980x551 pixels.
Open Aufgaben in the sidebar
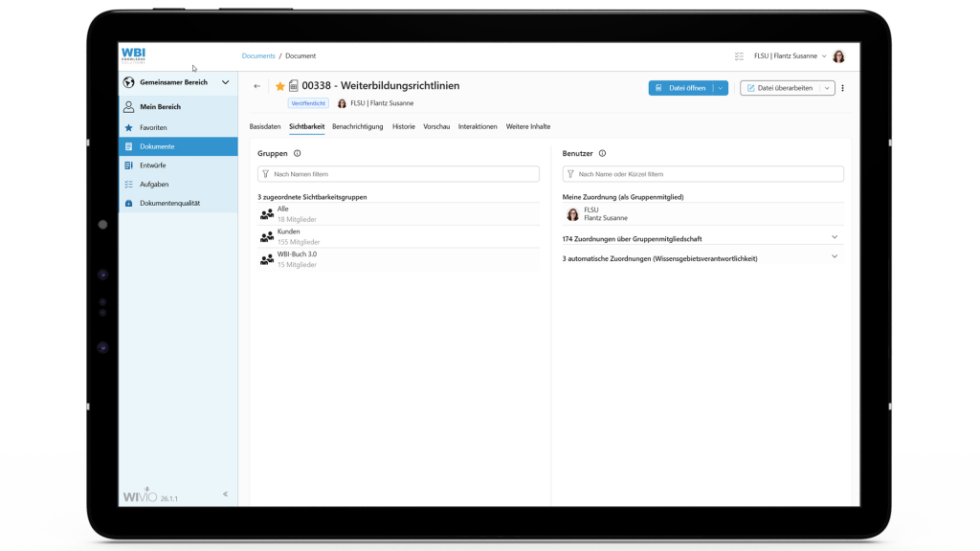[153, 184]
